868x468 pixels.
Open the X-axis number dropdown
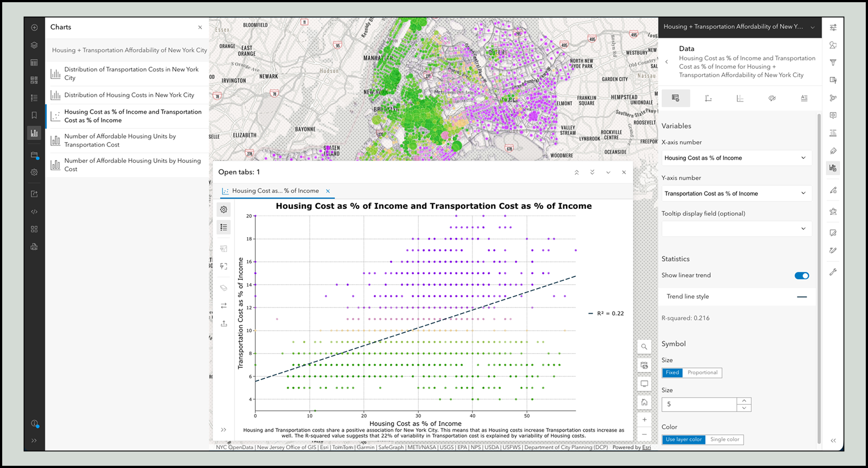[x=736, y=158]
